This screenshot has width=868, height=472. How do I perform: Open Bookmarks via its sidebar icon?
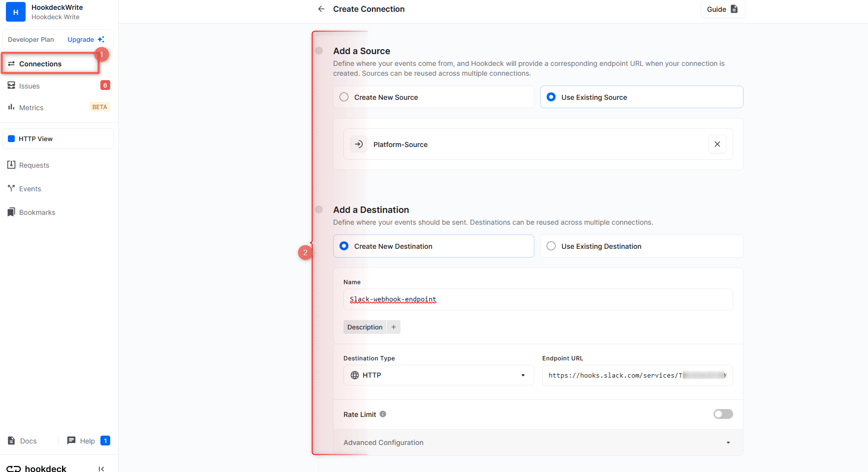11,212
